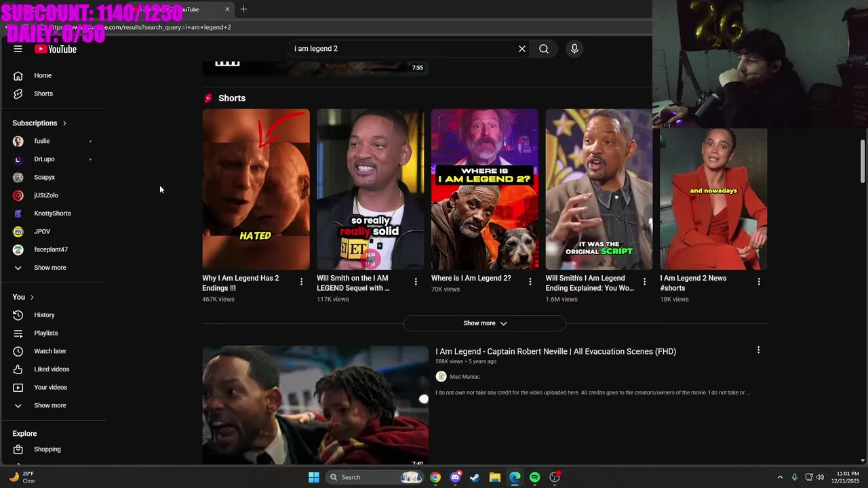Expand the Subscriptions section header

[x=39, y=123]
